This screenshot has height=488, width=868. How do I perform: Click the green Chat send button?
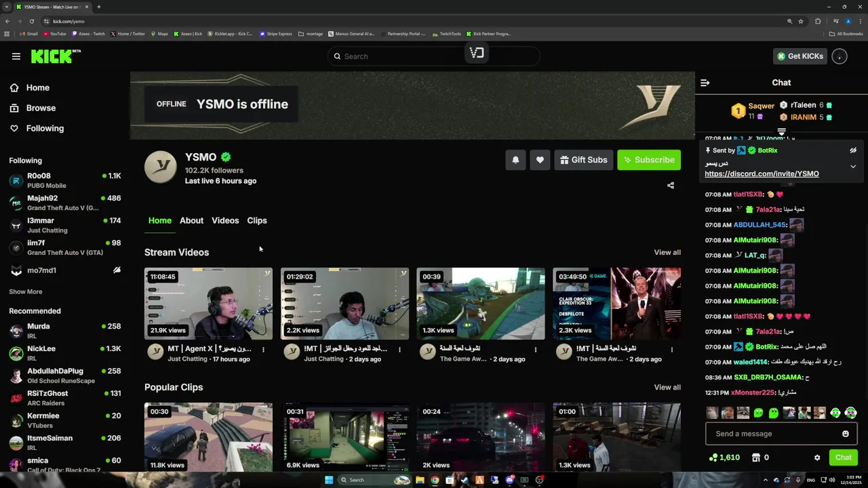point(843,457)
